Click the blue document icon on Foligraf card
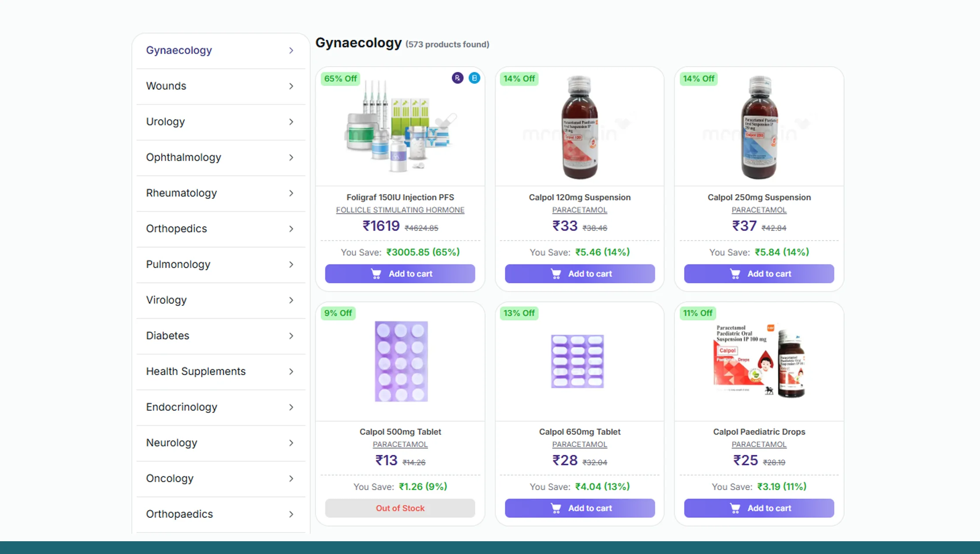The height and width of the screenshot is (554, 980). coord(474,78)
